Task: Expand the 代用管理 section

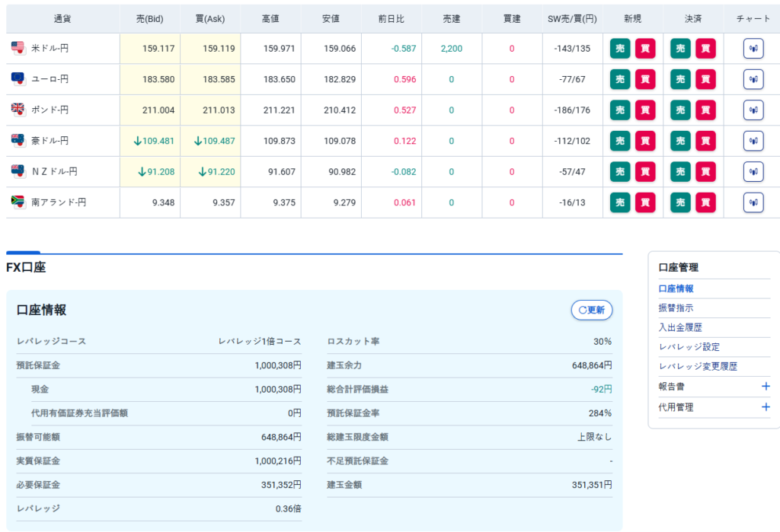Action: [x=766, y=407]
